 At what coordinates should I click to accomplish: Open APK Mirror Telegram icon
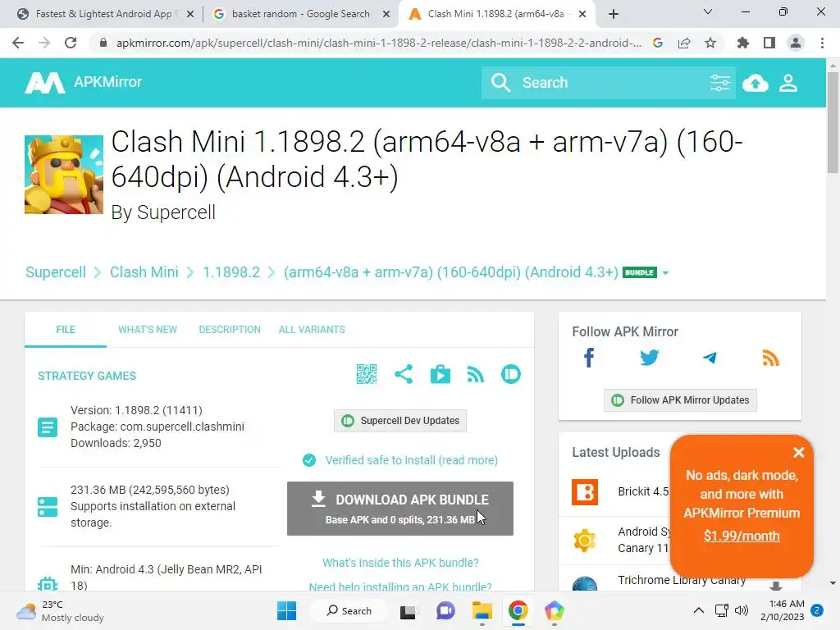coord(710,358)
